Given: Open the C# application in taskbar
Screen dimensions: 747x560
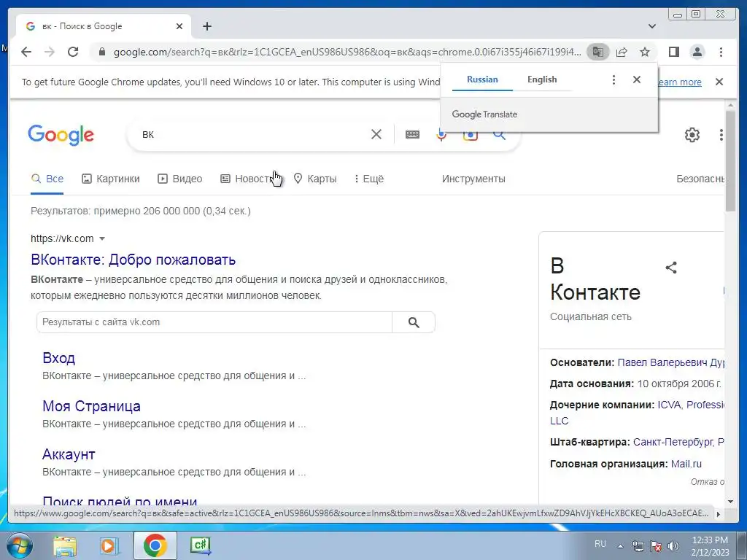Looking at the screenshot, I should click(x=201, y=545).
